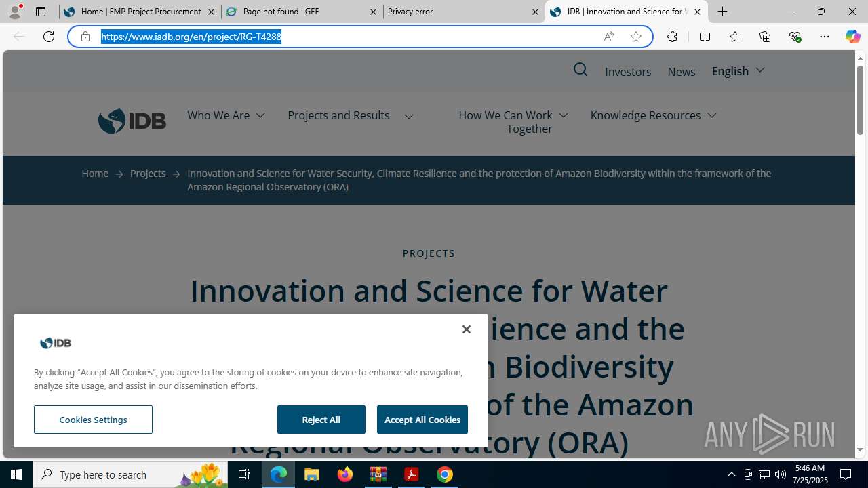Click the taskbar search box

pyautogui.click(x=131, y=474)
